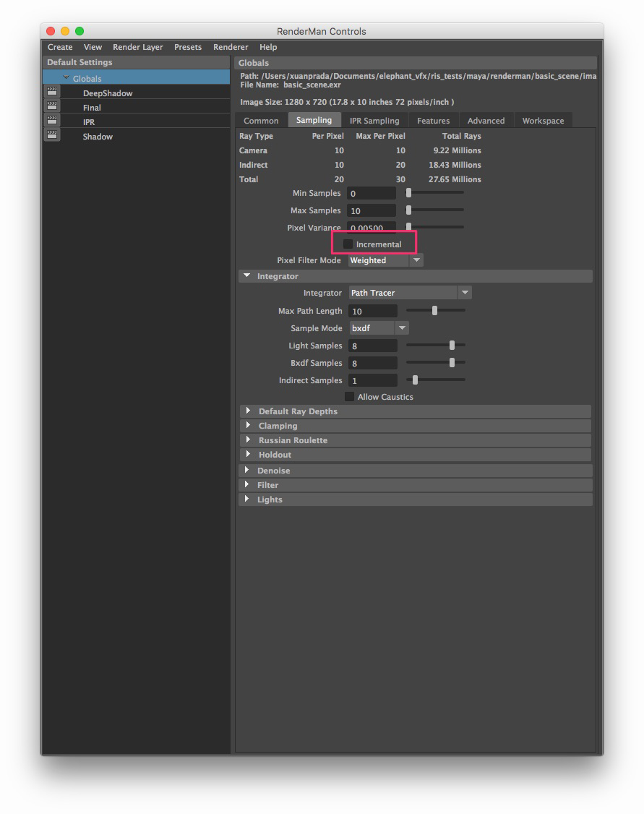Click the Indirect Samples slider handle
Screen dimensions: 644x814
pos(415,380)
